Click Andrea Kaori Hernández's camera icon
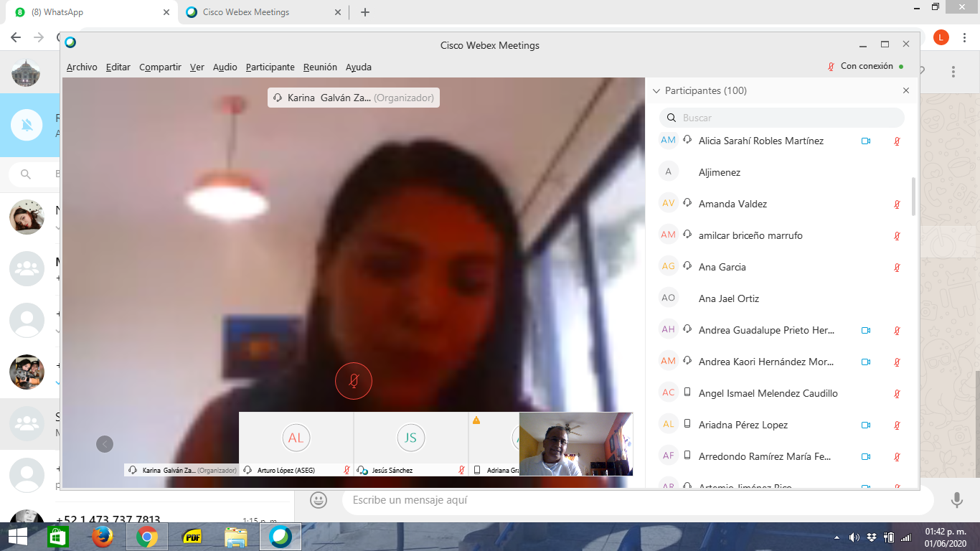980x551 pixels. 866,362
